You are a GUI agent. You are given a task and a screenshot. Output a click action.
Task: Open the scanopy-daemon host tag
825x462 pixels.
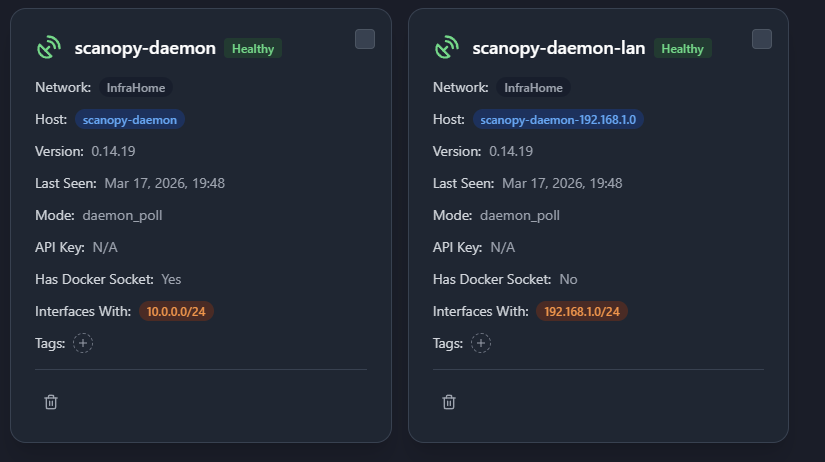click(130, 119)
